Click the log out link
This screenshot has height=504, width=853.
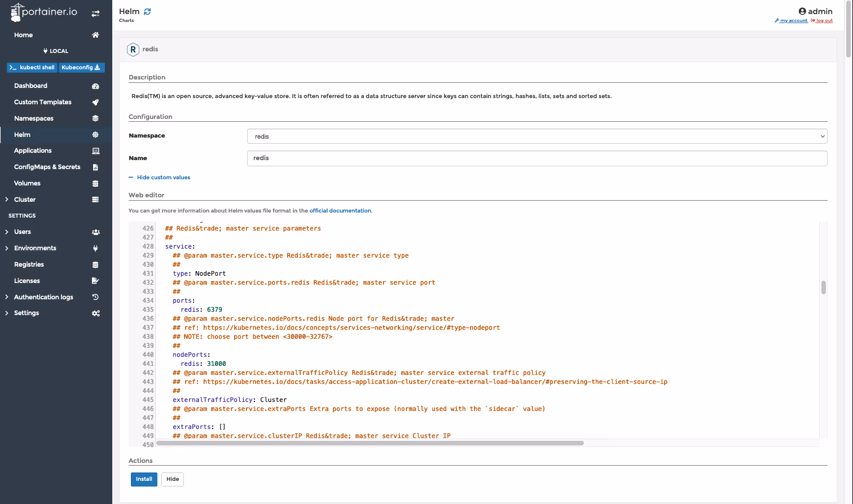(821, 21)
